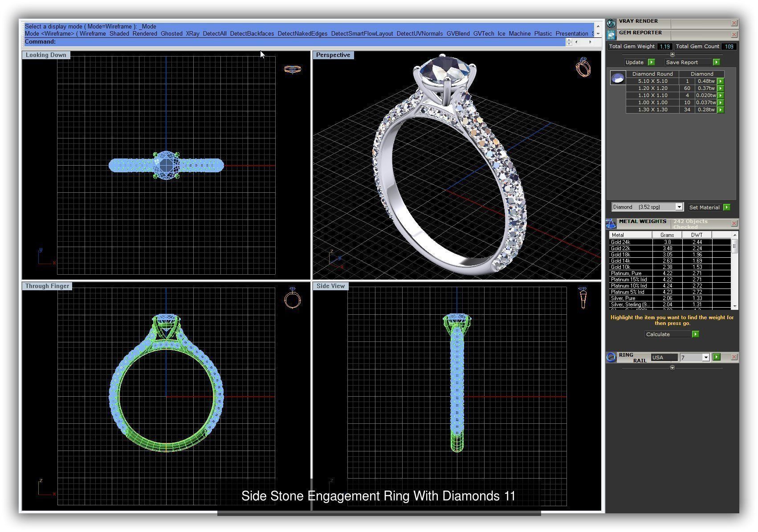Close the Gem Reporter panel
This screenshot has width=758, height=532.
point(734,34)
